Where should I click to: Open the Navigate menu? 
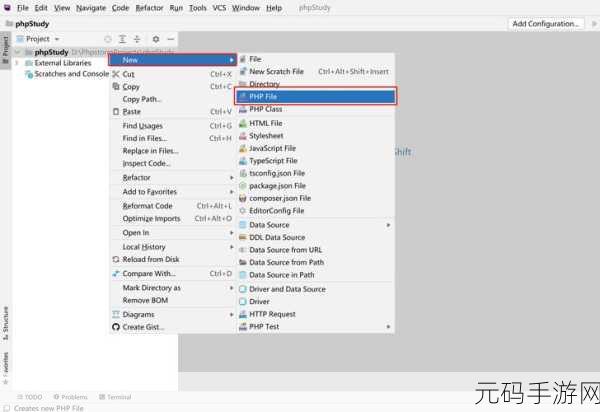point(91,8)
